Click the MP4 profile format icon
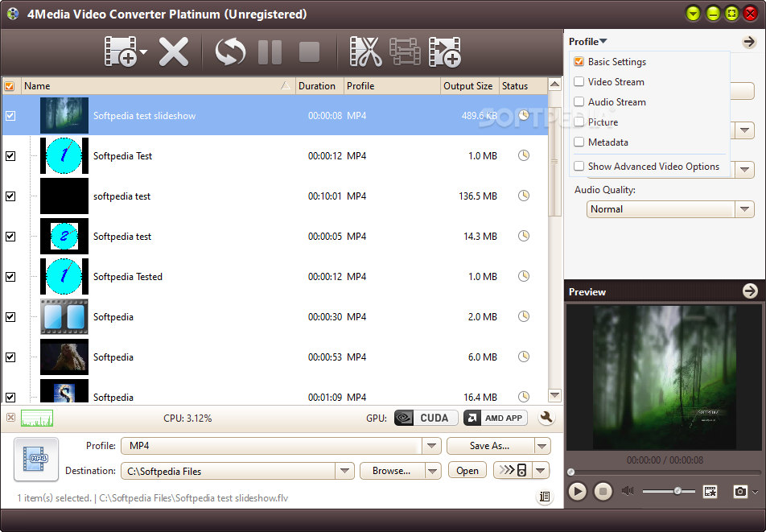The height and width of the screenshot is (532, 766). [x=37, y=460]
